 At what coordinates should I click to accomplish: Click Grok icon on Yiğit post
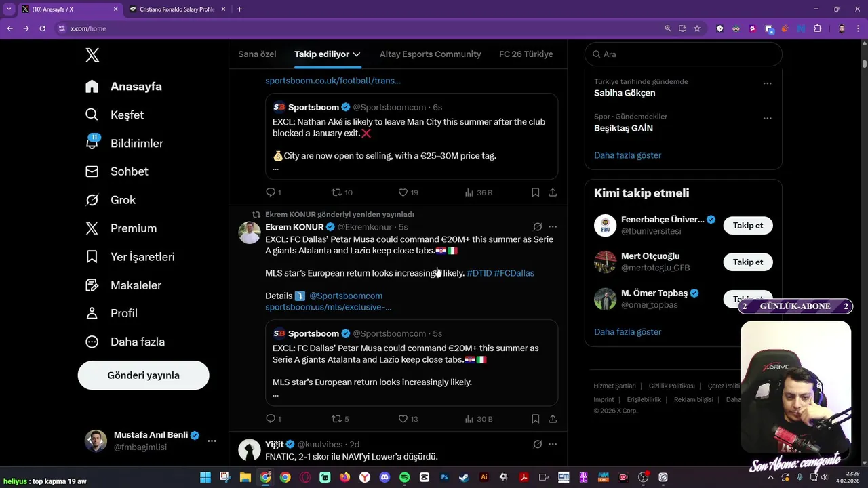(537, 444)
